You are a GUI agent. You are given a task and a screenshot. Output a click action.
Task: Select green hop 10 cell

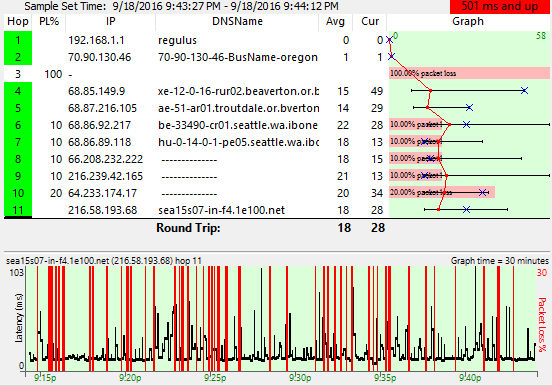coord(18,193)
